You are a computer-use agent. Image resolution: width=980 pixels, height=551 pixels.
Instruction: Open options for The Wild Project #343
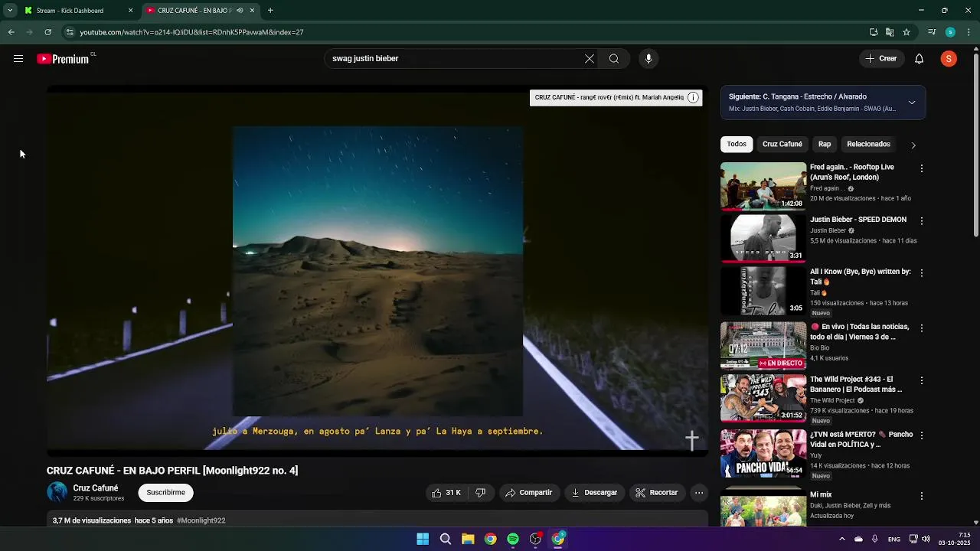point(922,380)
